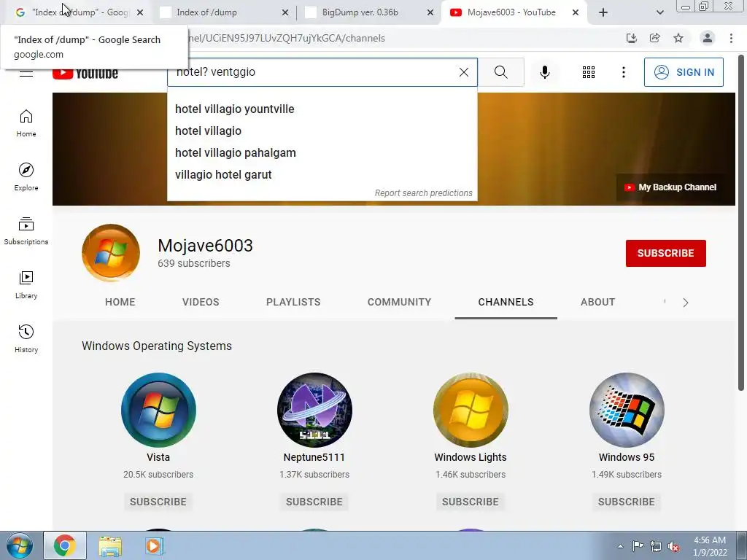Open the tab search dropdown chevron
Image resolution: width=747 pixels, height=560 pixels.
click(659, 12)
